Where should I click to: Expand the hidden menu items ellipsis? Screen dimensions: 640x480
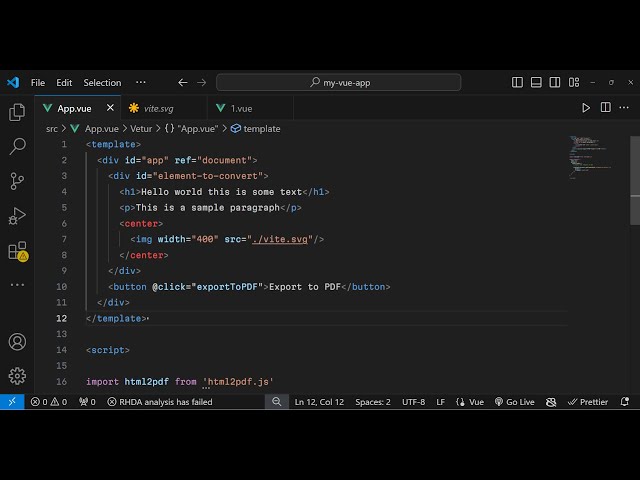point(140,82)
